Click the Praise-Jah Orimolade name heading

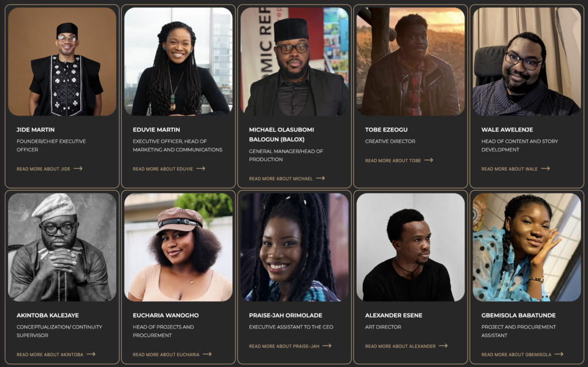click(285, 315)
